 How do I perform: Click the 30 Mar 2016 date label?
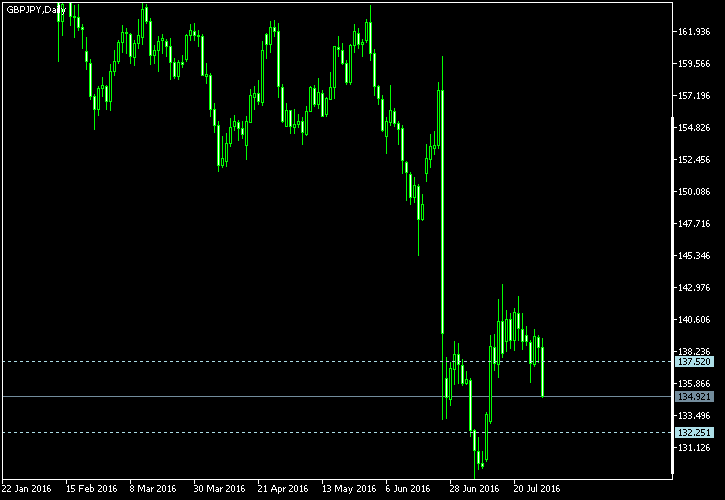(x=219, y=489)
